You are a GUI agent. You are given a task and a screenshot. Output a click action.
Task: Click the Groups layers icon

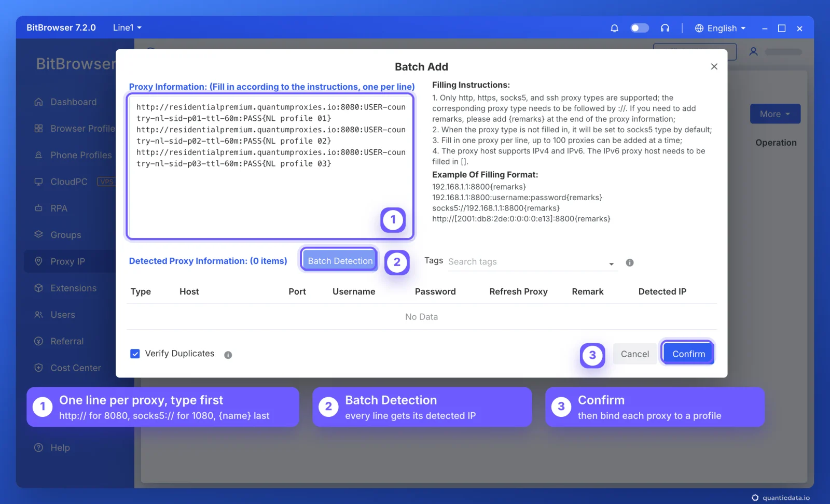(x=38, y=235)
